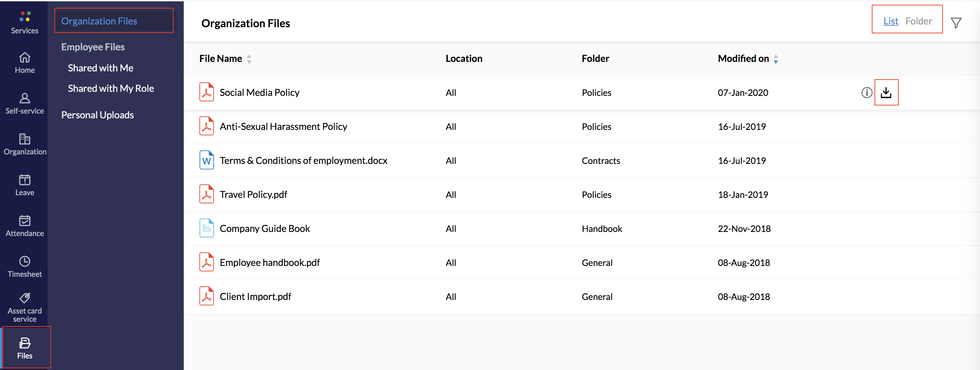Open the Self-service module
This screenshot has width=980, height=370.
pyautogui.click(x=25, y=103)
